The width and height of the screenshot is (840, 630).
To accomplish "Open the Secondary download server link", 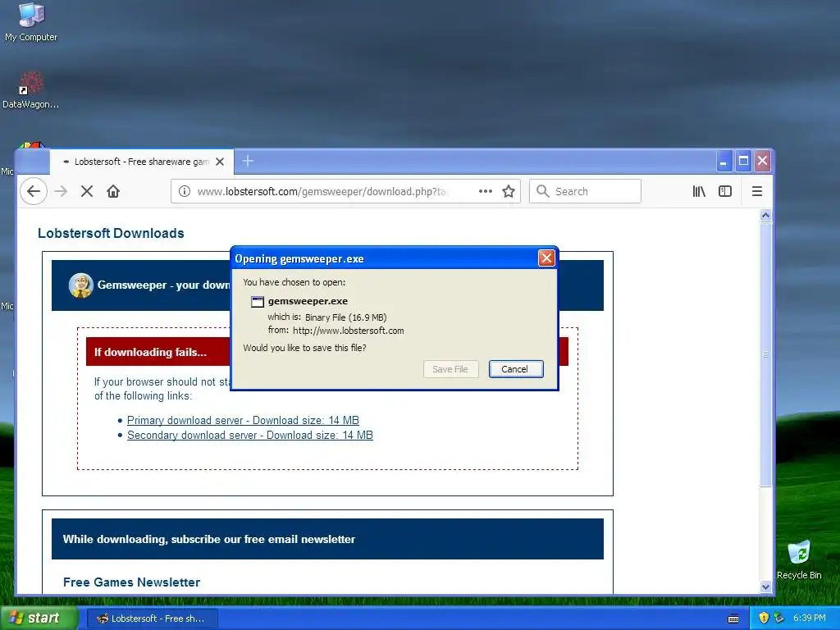I will [249, 436].
